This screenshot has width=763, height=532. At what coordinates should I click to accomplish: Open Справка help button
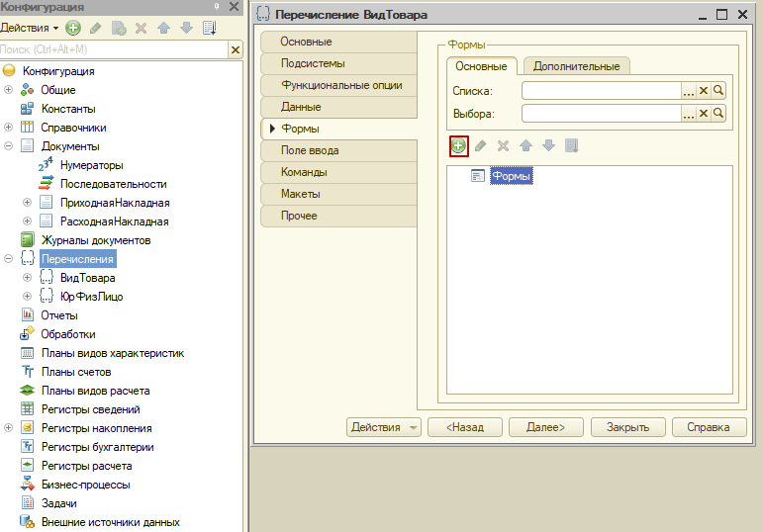click(x=709, y=427)
